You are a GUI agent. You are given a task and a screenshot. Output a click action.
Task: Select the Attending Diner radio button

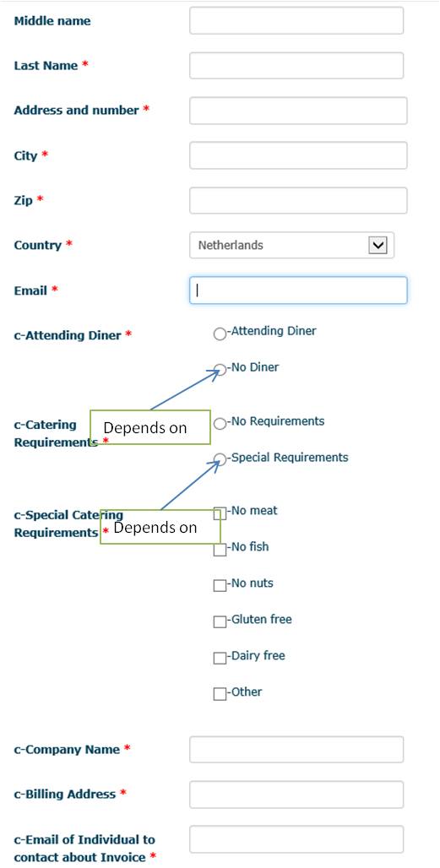(x=220, y=334)
